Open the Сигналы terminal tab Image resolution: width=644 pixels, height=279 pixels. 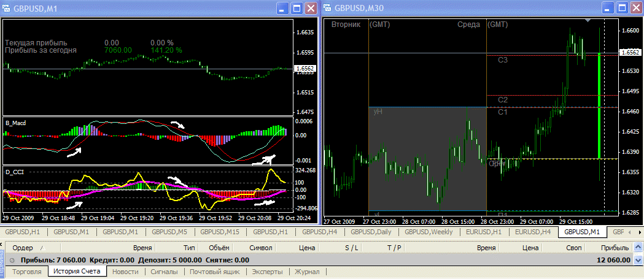[x=164, y=272]
